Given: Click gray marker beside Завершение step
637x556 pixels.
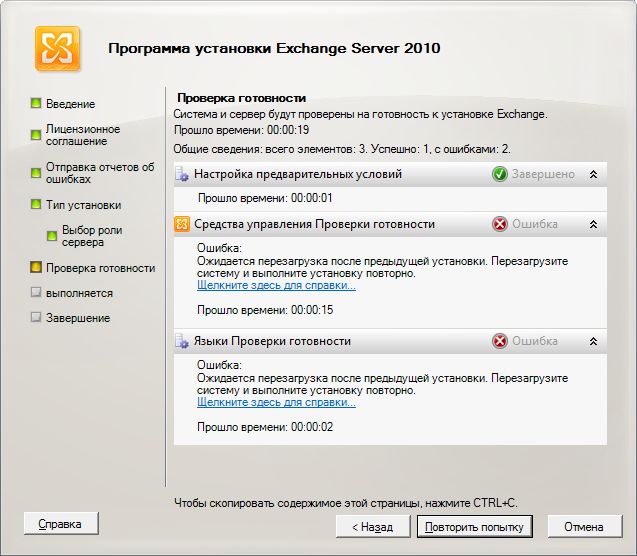Looking at the screenshot, I should [36, 317].
